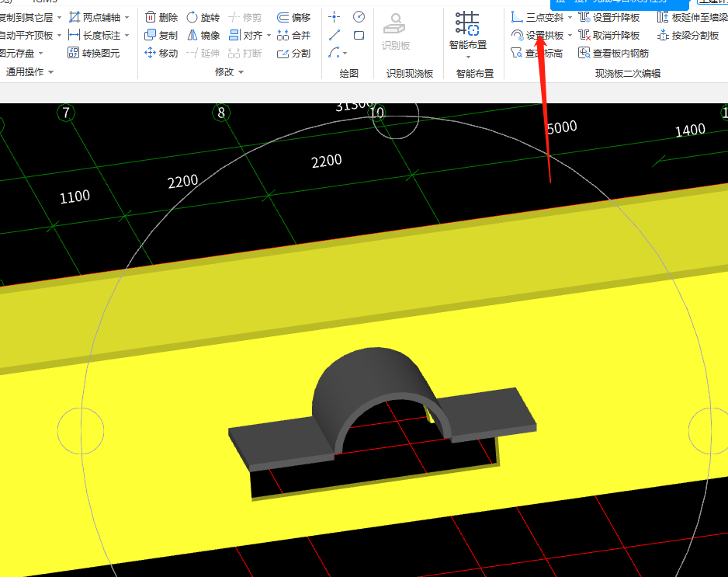This screenshot has width=728, height=577.
Task: Select the 偏移 (offset) tool
Action: (x=293, y=18)
